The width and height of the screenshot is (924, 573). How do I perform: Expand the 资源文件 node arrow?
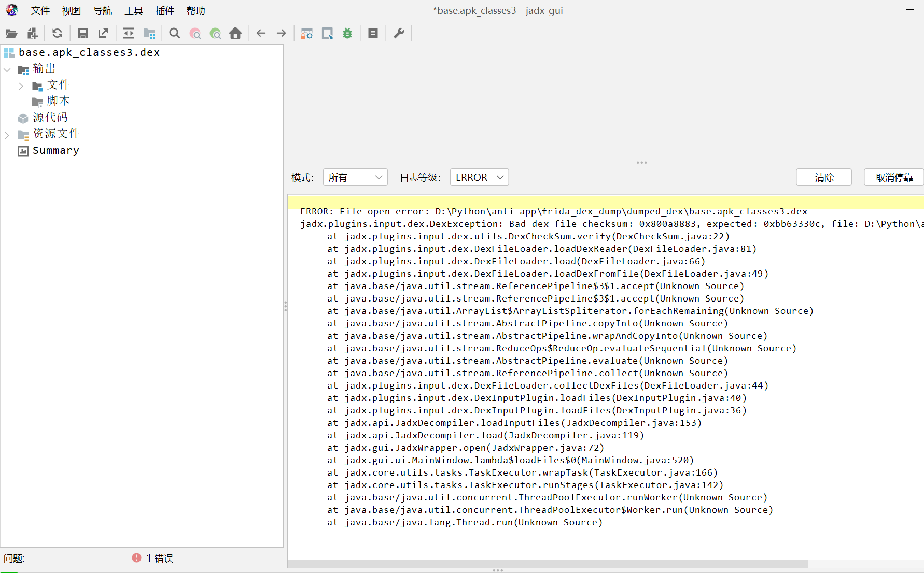7,135
